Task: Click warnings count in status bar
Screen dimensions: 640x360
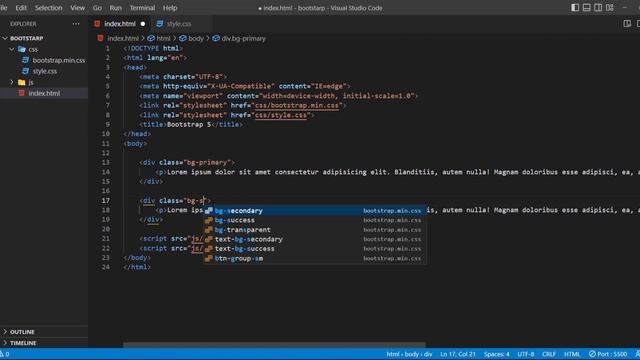Action: [x=4, y=354]
